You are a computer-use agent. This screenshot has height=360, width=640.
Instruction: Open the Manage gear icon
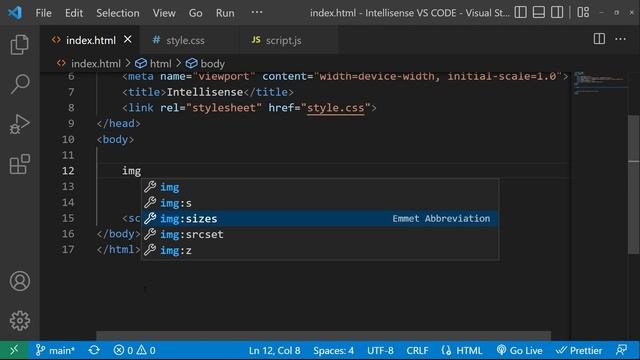coord(19,321)
